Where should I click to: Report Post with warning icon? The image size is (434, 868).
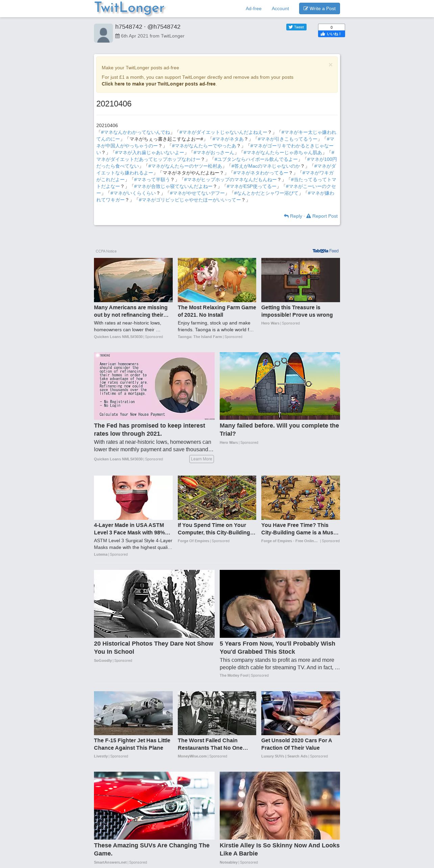click(322, 216)
